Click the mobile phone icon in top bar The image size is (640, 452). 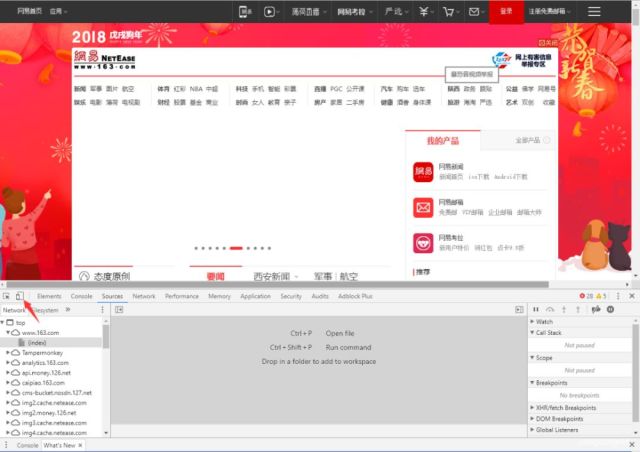(x=244, y=12)
